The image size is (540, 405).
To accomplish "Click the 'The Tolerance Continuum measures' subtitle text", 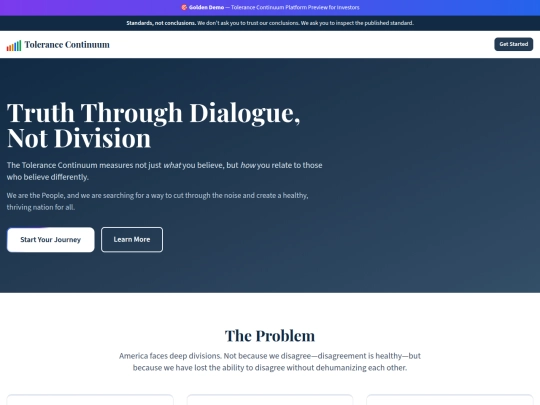I will pyautogui.click(x=165, y=171).
